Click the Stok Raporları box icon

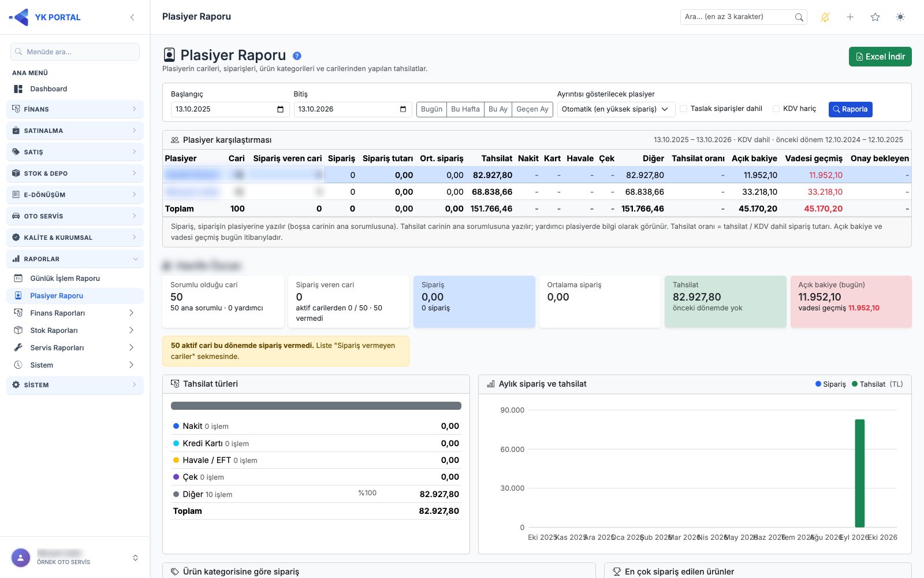click(18, 331)
